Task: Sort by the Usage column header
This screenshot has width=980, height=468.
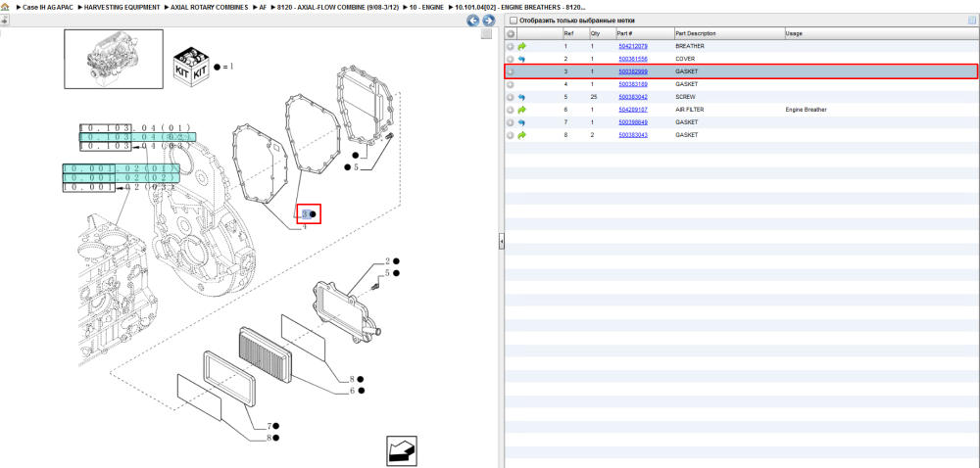Action: tap(881, 33)
